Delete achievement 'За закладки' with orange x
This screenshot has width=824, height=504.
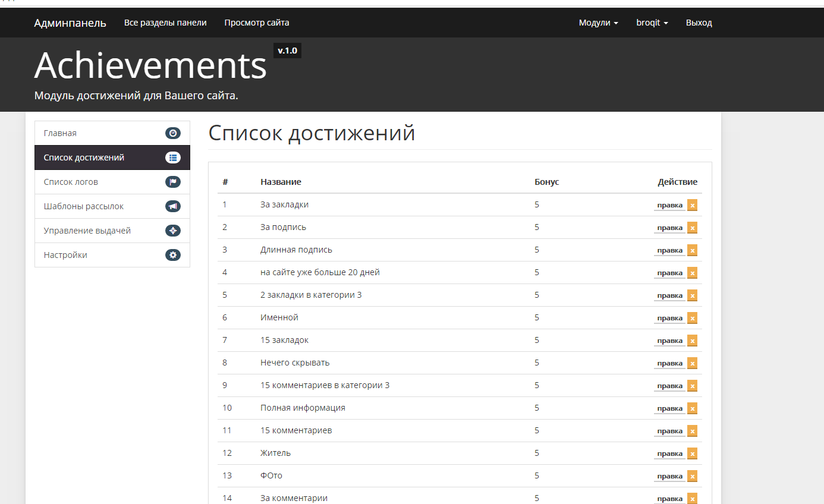[x=692, y=205]
